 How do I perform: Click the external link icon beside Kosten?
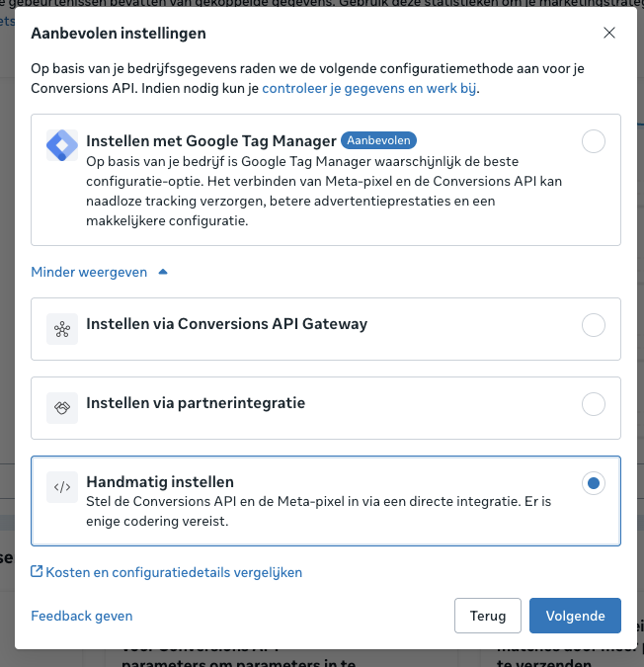coord(38,572)
